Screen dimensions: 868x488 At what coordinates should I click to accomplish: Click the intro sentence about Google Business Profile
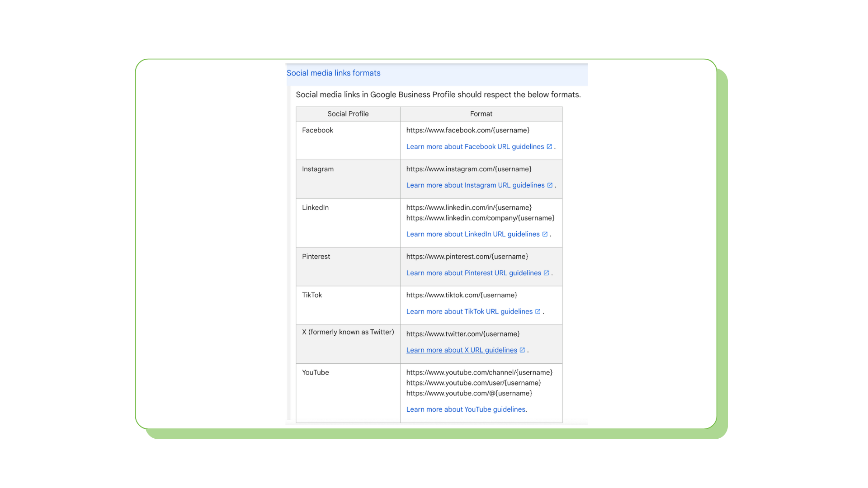tap(438, 95)
